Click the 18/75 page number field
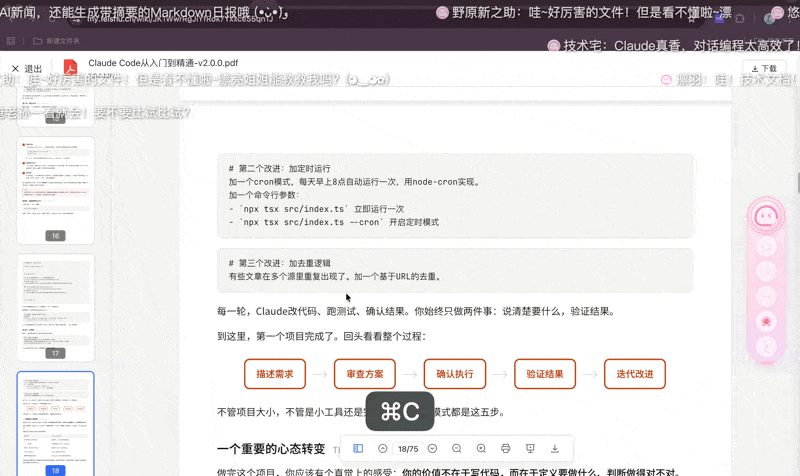Screen dimensions: 800x476 click(x=408, y=449)
